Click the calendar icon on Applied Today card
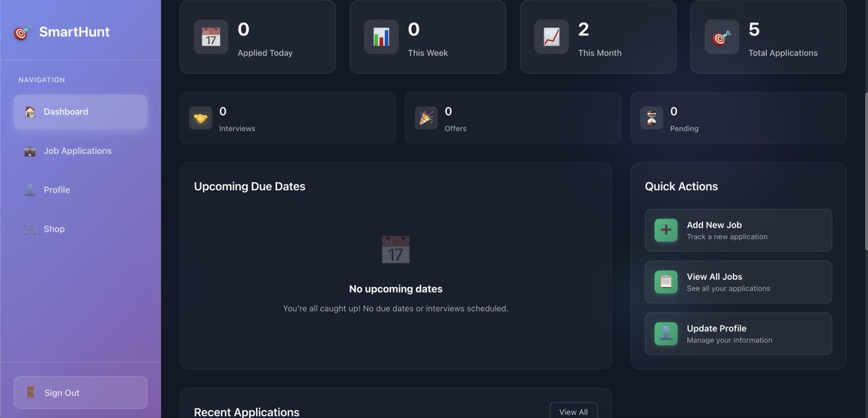Viewport: 868px width, 418px height. pos(210,37)
